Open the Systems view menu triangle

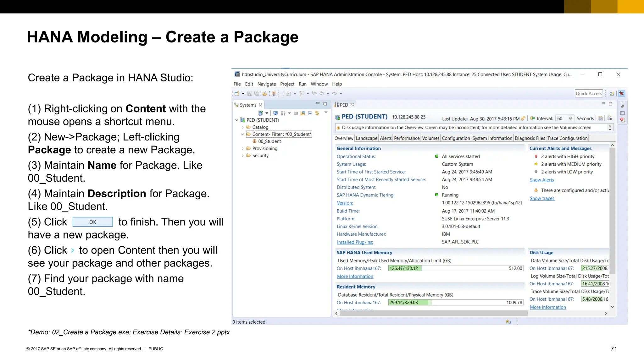coord(326,112)
